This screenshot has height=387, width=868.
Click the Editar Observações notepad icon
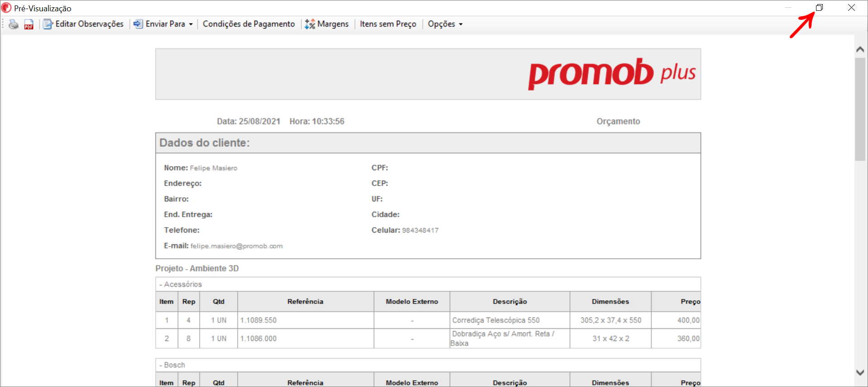(x=47, y=24)
